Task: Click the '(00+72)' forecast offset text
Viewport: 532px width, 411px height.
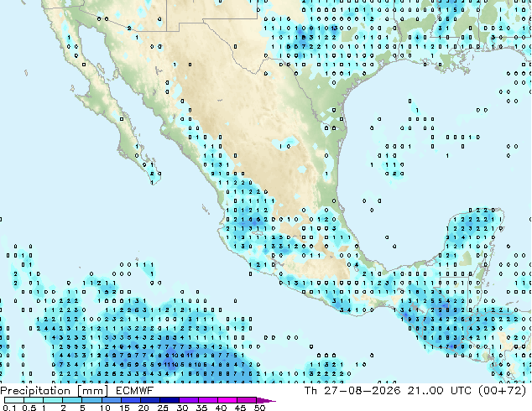Action: click(502, 391)
